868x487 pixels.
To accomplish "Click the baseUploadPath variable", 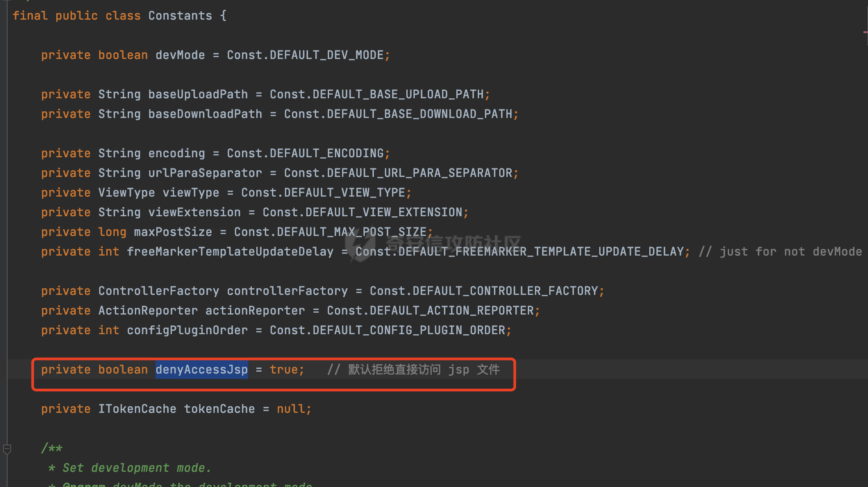I will click(198, 94).
